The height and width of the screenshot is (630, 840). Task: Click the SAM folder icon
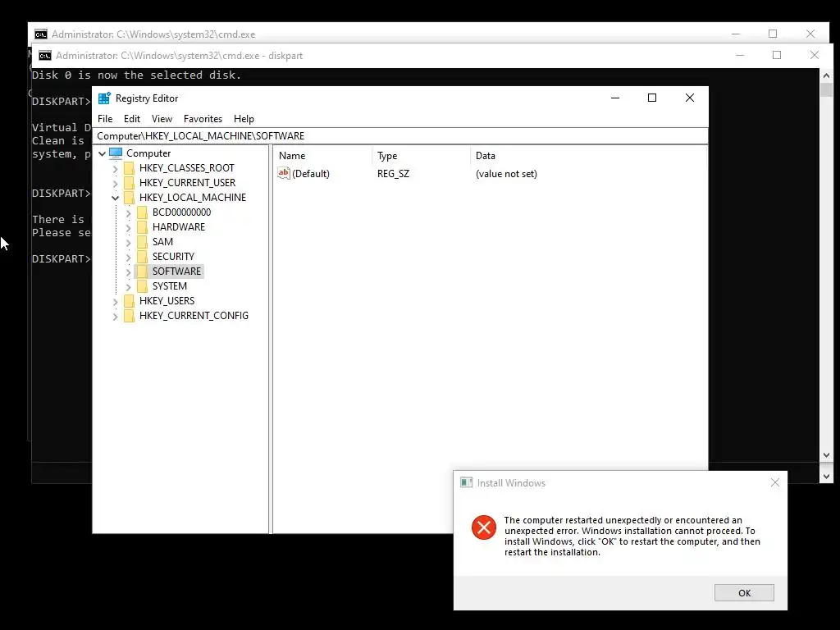pos(142,242)
